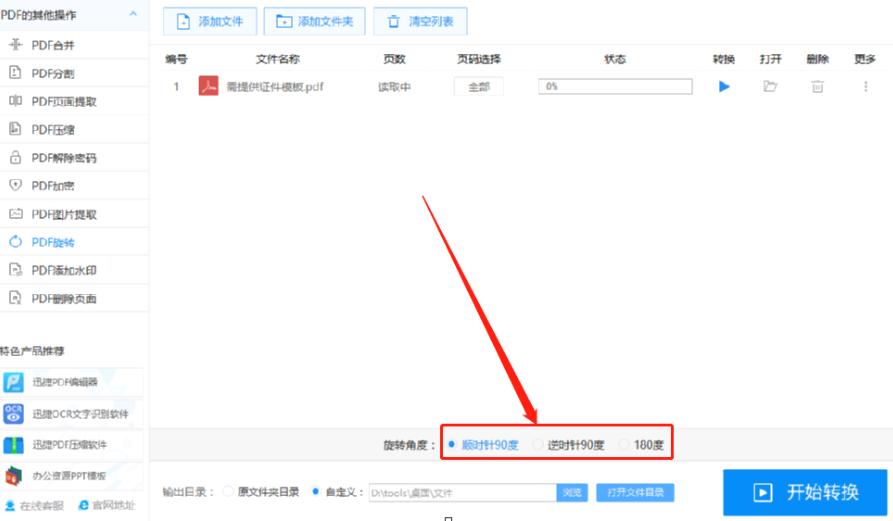Click the 开始转换 button
Viewport: 893px width, 521px height.
click(805, 492)
